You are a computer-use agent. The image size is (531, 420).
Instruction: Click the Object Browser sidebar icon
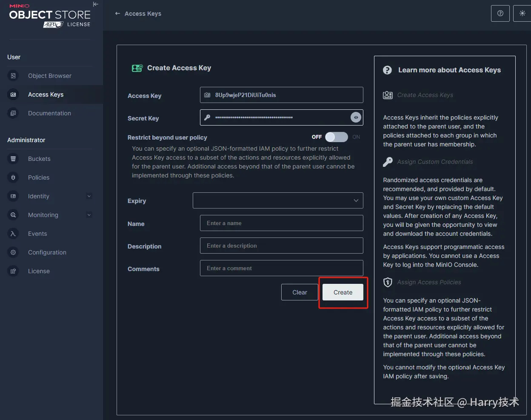pos(13,76)
